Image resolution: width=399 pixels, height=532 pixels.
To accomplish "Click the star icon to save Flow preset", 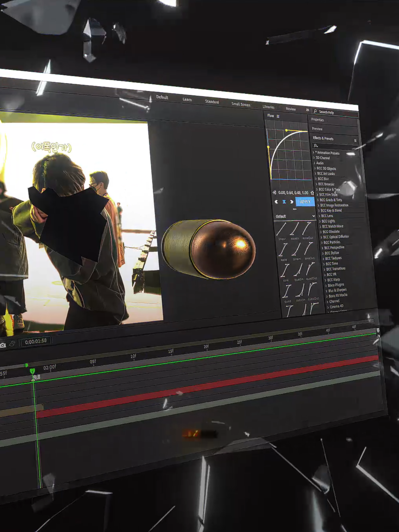I will [x=312, y=193].
